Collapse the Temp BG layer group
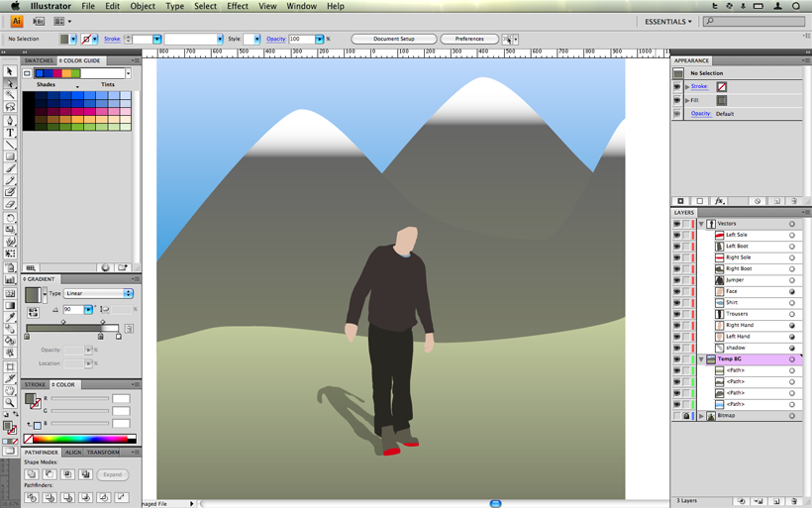The image size is (812, 508). (x=701, y=359)
